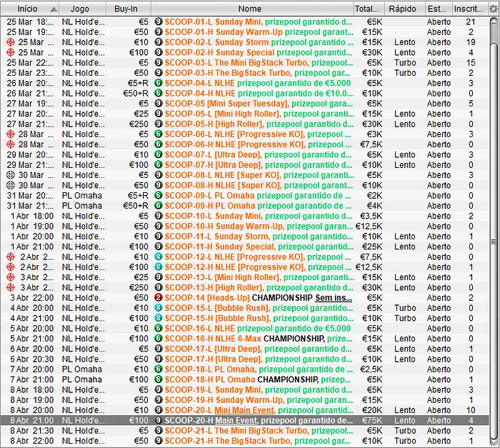Image resolution: width=500 pixels, height=448 pixels.
Task: Click red target icon beside SCOOP-13-H High Roller
Action: point(10,287)
